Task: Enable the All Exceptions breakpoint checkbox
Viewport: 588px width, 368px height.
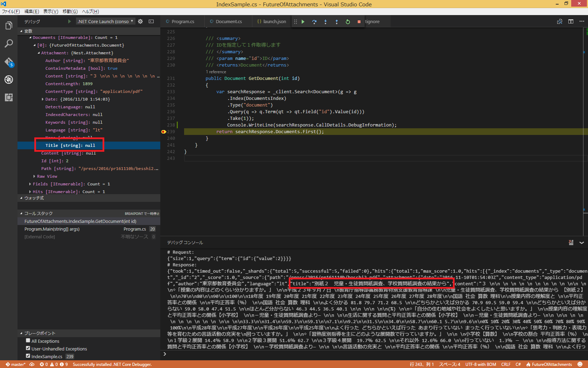Action: [28, 341]
